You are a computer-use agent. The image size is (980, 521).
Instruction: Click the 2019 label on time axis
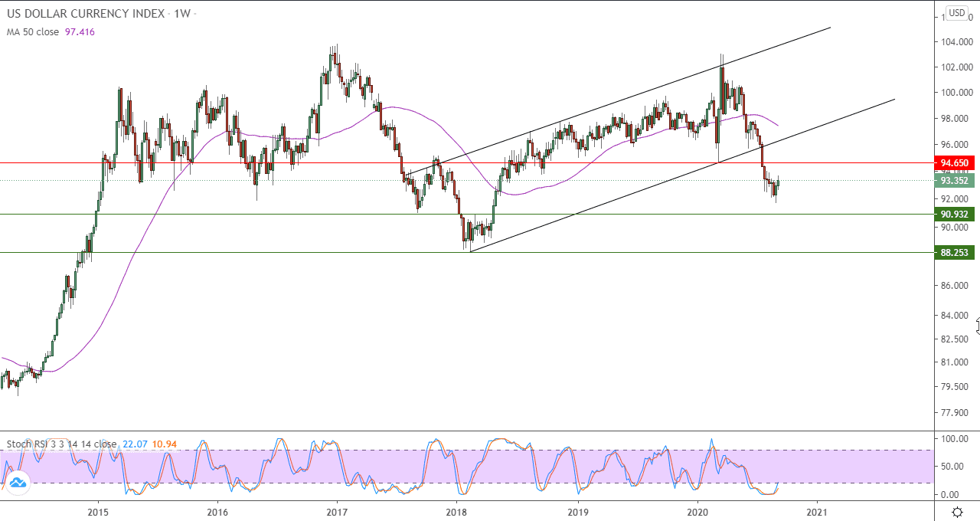pos(577,512)
